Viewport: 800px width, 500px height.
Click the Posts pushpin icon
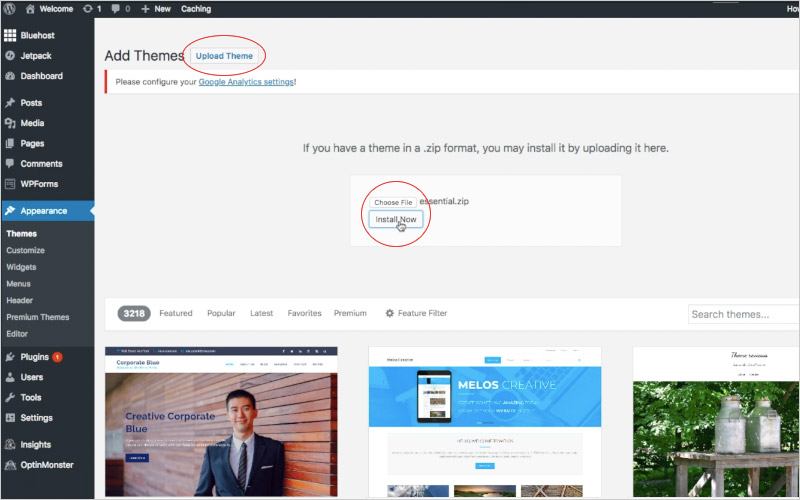pyautogui.click(x=10, y=103)
